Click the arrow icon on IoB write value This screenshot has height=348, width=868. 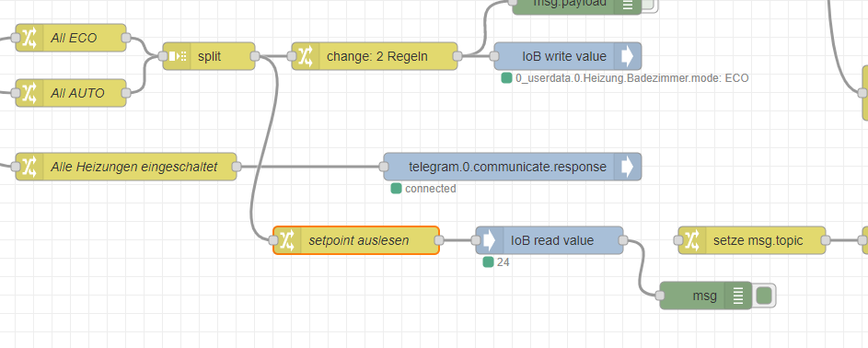627,56
